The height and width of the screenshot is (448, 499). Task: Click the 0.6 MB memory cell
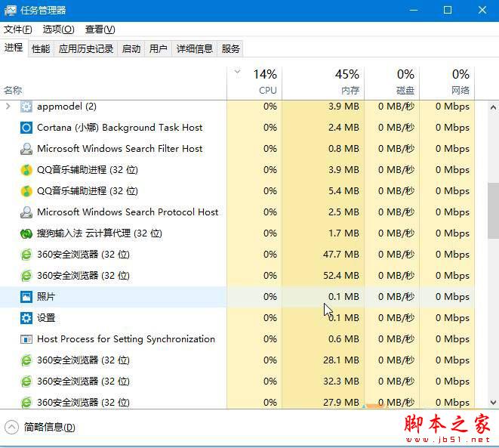pyautogui.click(x=323, y=339)
